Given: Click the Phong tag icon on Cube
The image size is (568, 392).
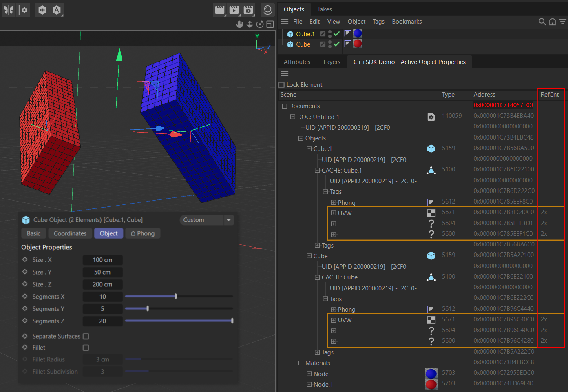Looking at the screenshot, I should (x=347, y=44).
